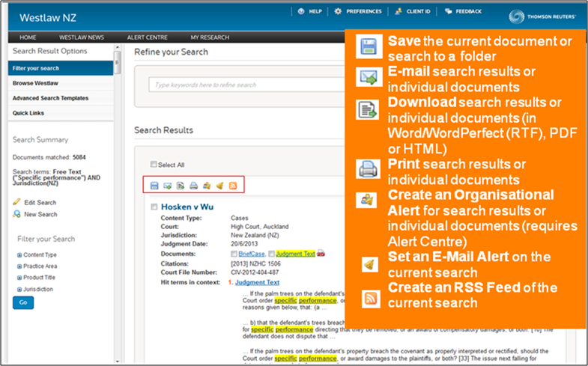Click the CLIENT ID header link
The image size is (588, 366).
click(x=419, y=11)
